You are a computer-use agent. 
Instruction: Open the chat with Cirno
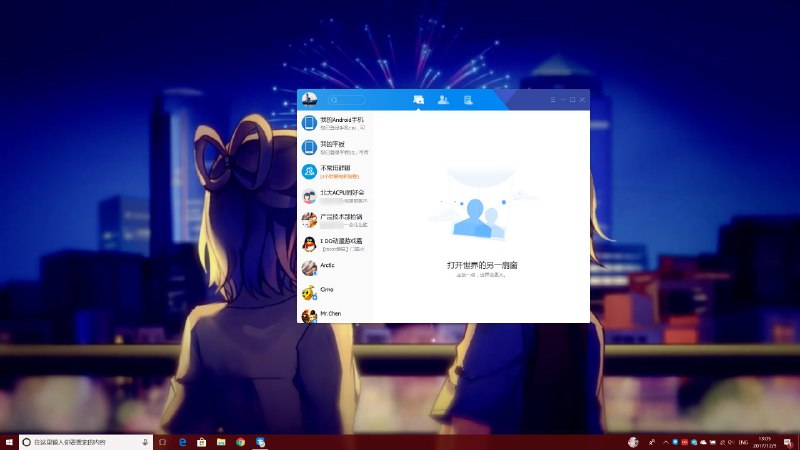pos(335,293)
